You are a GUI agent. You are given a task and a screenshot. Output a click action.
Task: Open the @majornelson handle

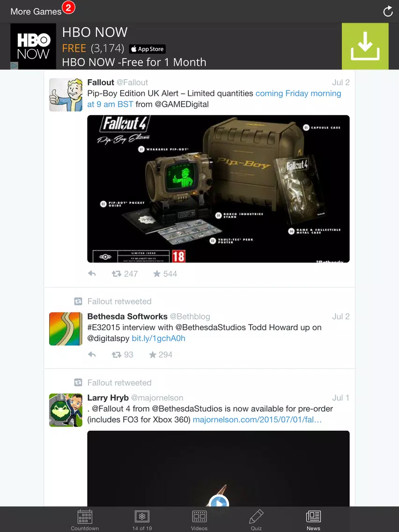[x=157, y=398]
